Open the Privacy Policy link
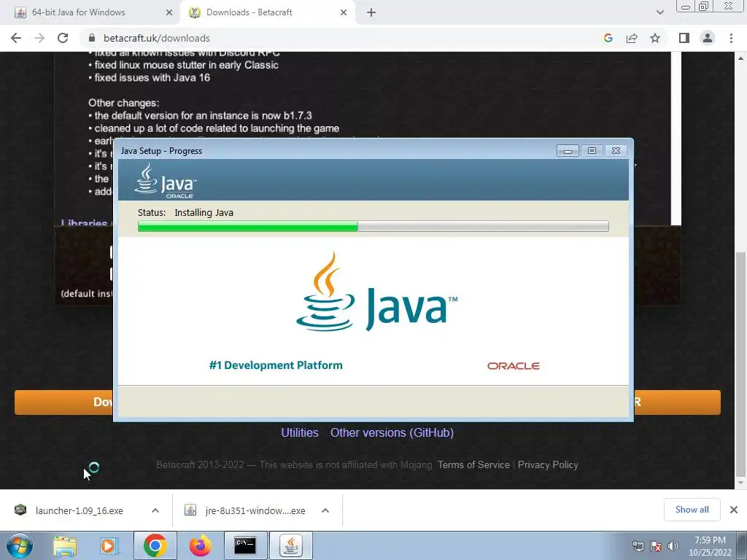The image size is (747, 560). [x=548, y=464]
